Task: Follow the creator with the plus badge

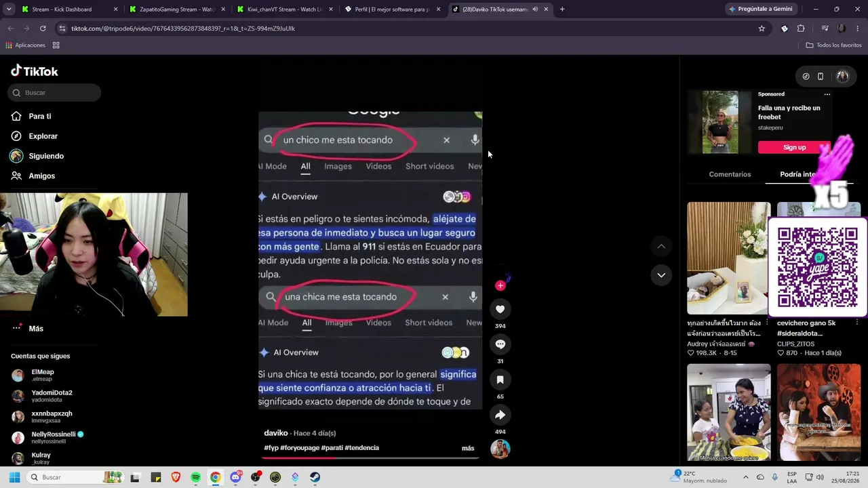Action: [500, 285]
